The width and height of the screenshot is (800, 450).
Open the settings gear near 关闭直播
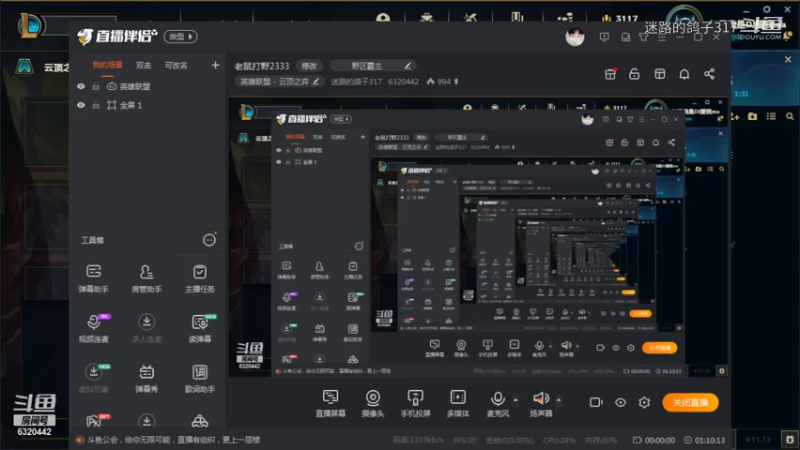(644, 403)
